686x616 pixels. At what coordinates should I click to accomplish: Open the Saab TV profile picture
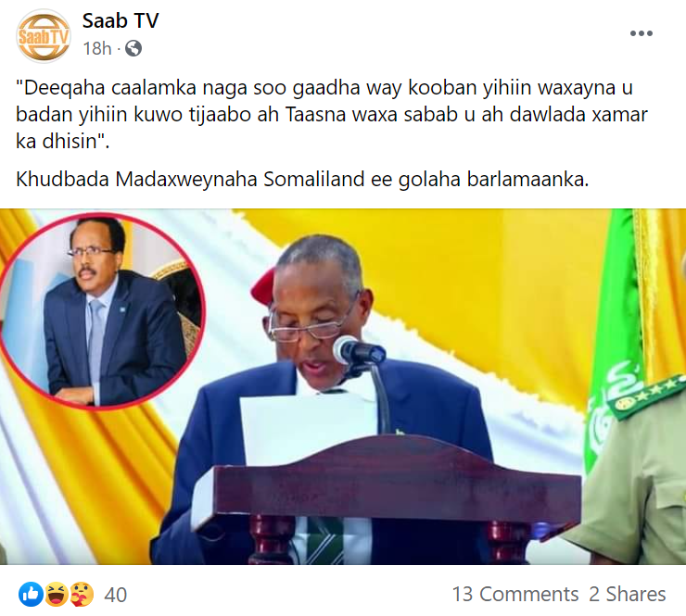(43, 35)
